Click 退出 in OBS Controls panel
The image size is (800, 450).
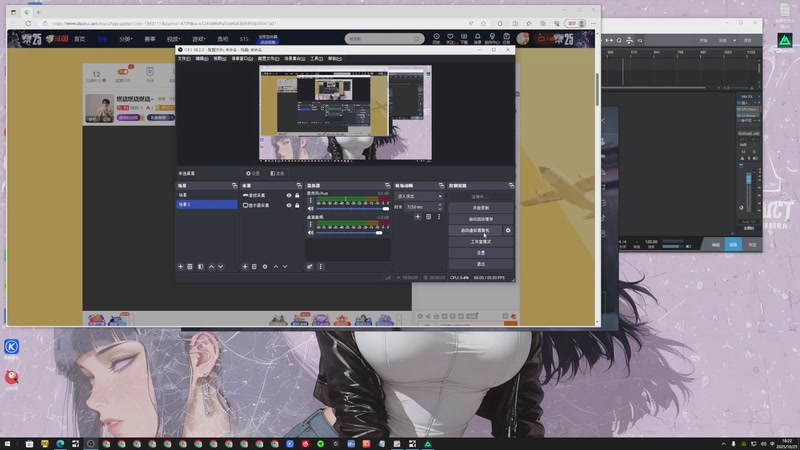pos(481,264)
